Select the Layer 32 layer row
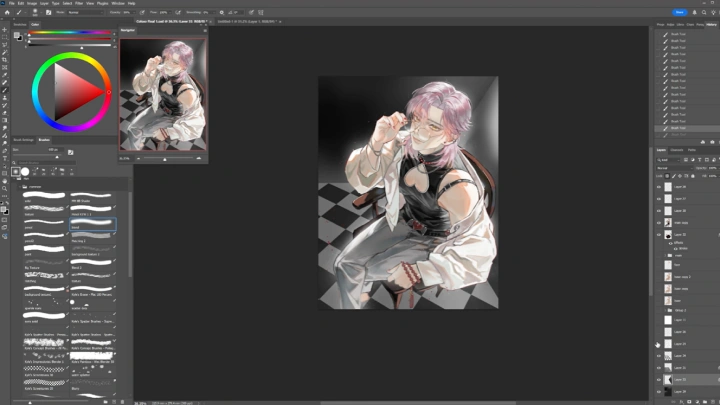The image size is (720, 405). (687, 235)
